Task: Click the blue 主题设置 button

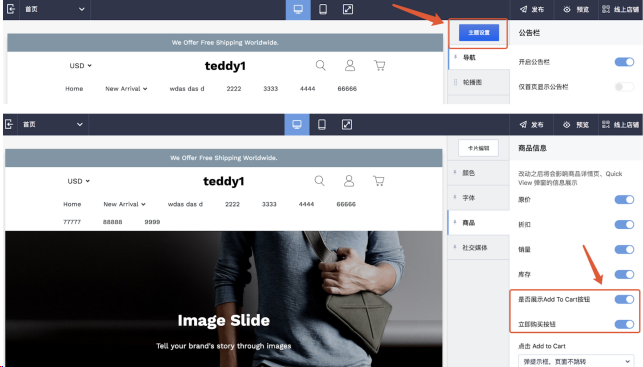Action: pos(479,32)
